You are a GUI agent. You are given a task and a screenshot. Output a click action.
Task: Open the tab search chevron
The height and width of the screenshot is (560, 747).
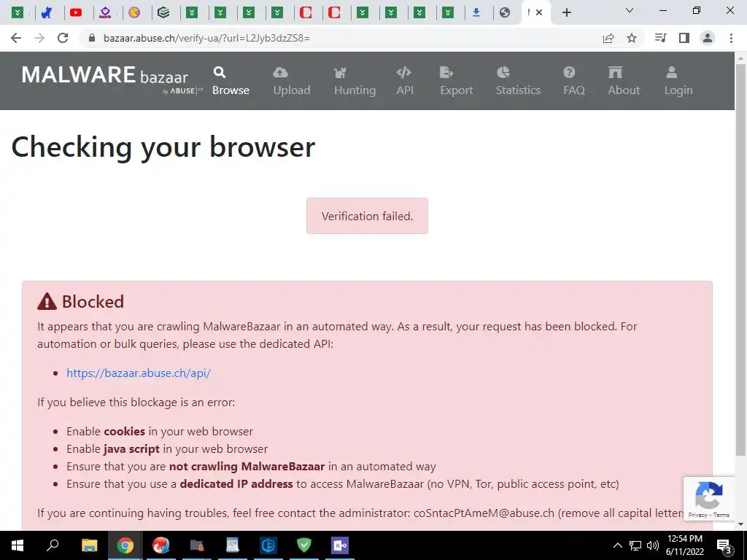(630, 10)
